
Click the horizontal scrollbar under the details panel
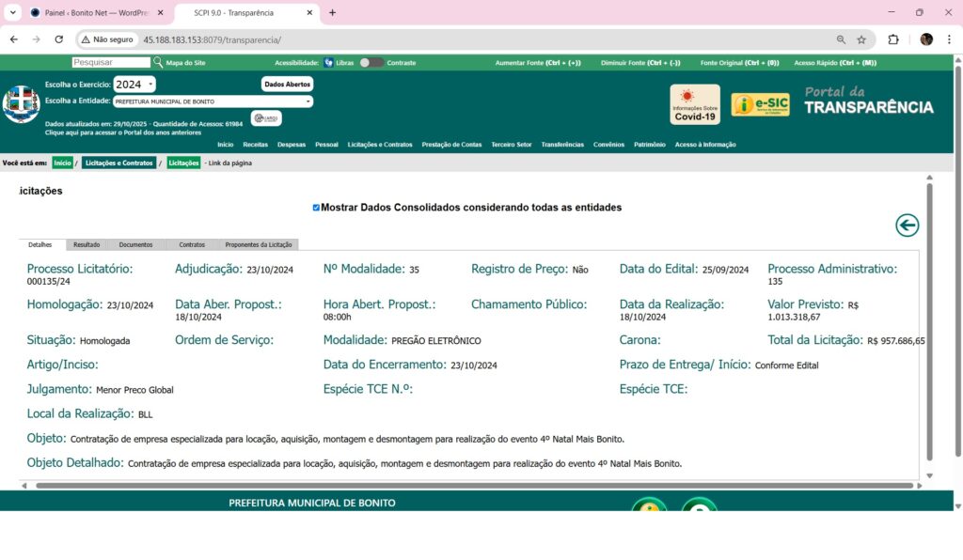point(470,486)
